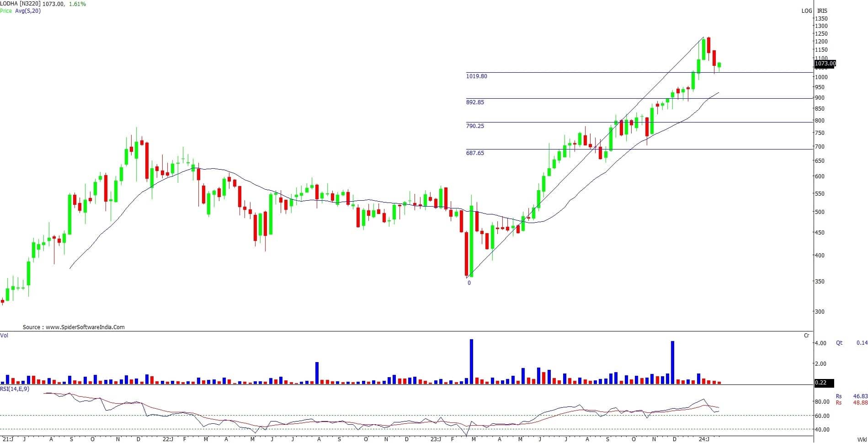Screen dimensions: 868x443
Task: Click the 22:J time axis label
Action: coord(168,439)
